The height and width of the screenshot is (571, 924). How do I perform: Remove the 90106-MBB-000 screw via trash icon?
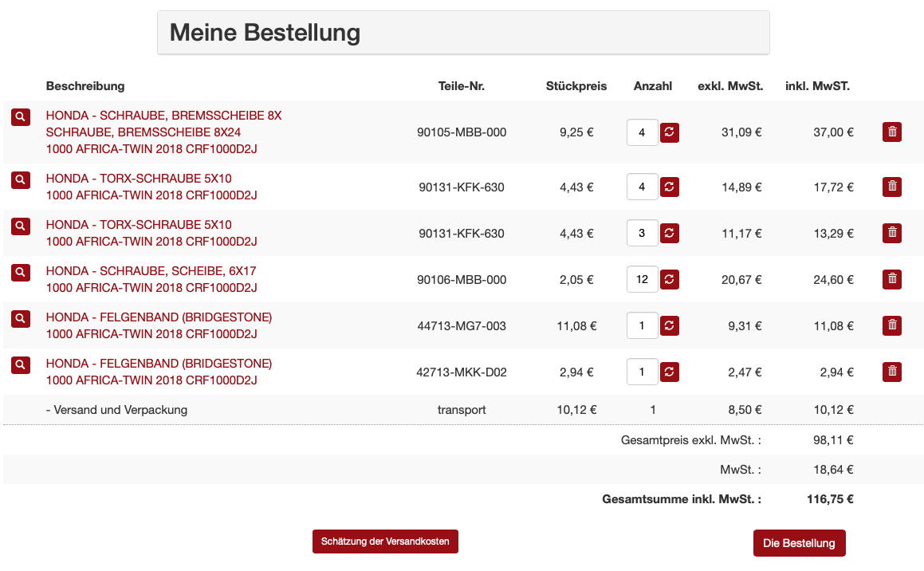tap(892, 279)
